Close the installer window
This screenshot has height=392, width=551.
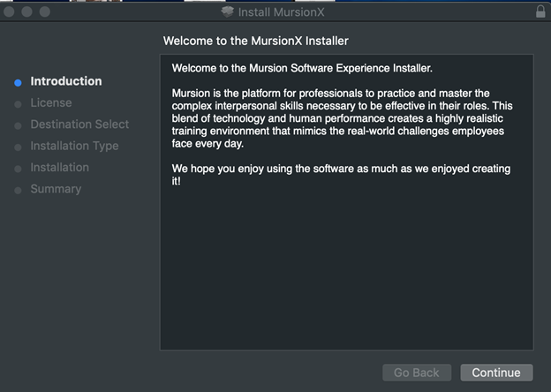(10, 12)
